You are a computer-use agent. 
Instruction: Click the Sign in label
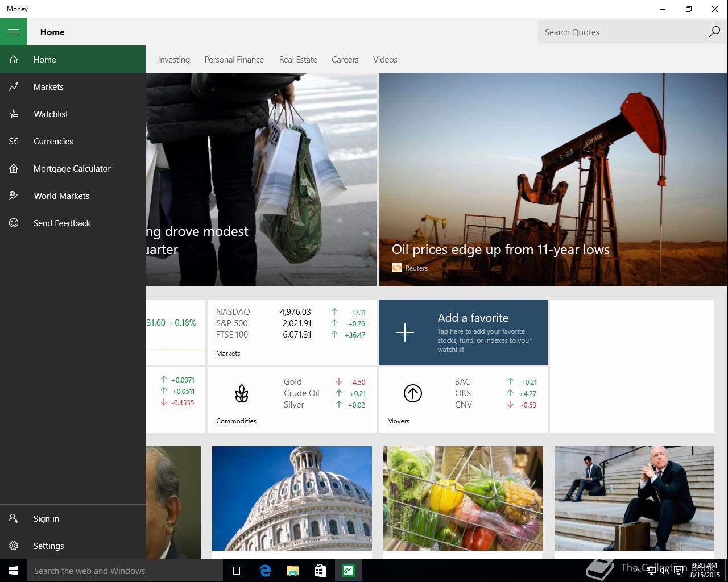point(46,518)
